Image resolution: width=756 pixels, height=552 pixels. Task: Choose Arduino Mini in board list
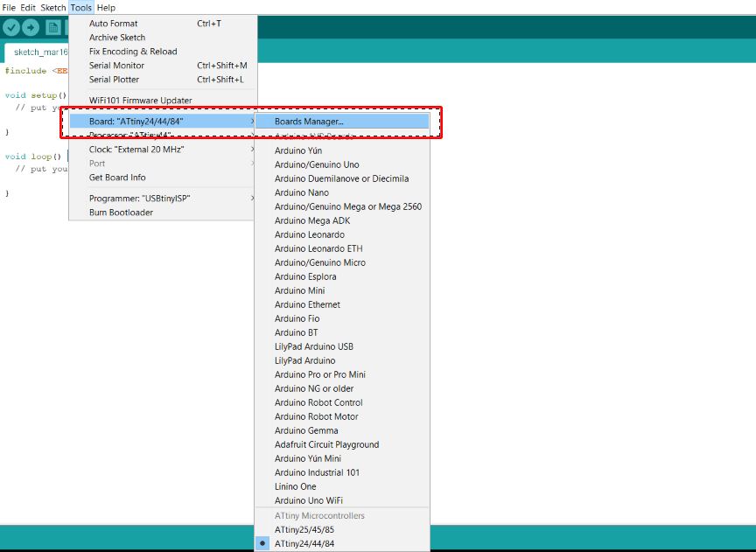coord(342,290)
